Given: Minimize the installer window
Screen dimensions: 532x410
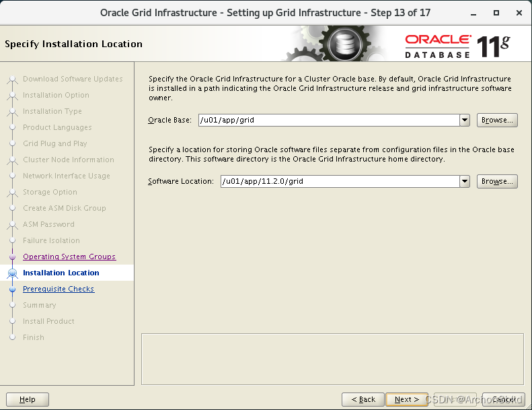Looking at the screenshot, I should (x=473, y=13).
